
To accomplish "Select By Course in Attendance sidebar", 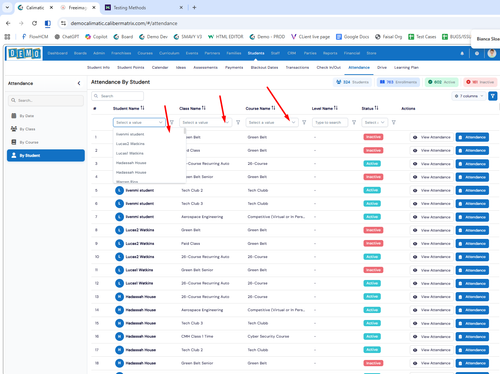I will [46, 142].
